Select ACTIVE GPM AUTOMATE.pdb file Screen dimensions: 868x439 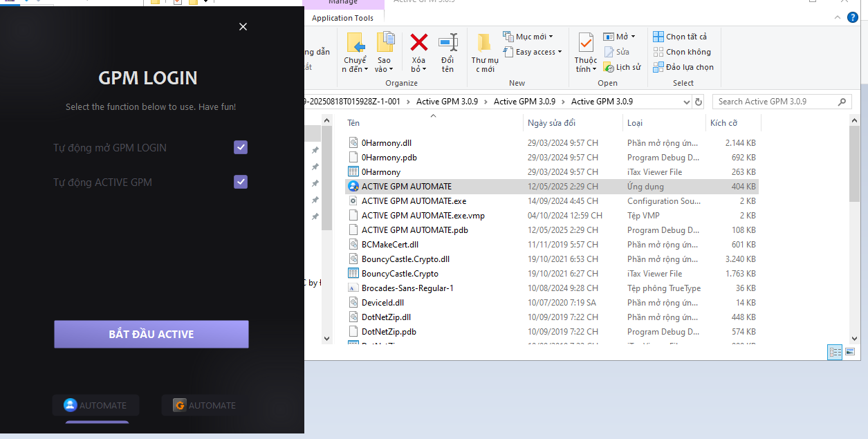[415, 230]
